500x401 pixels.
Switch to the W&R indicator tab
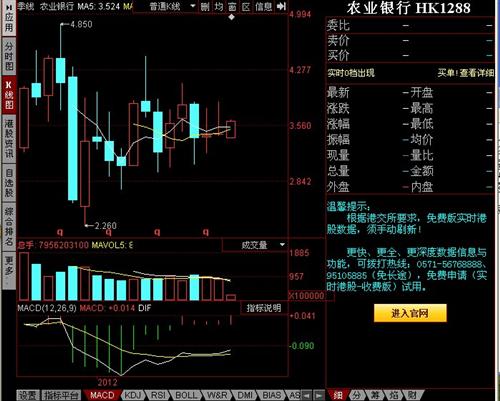pyautogui.click(x=217, y=395)
